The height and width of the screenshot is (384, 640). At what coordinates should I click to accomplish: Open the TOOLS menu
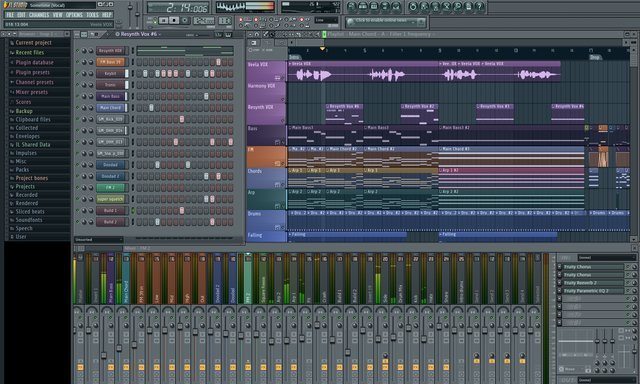tap(92, 15)
